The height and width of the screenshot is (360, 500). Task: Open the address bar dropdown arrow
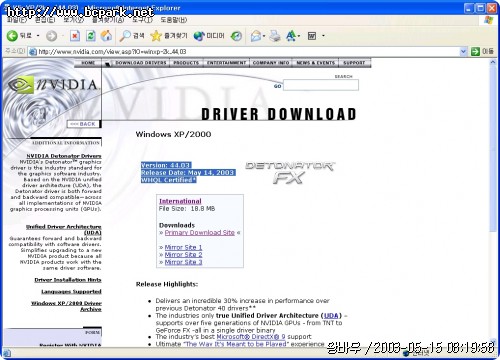463,52
